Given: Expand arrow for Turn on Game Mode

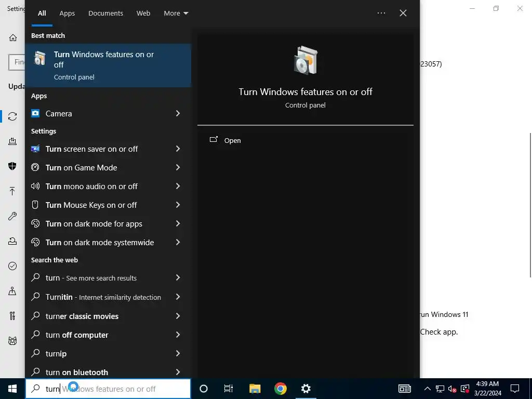Looking at the screenshot, I should click(178, 167).
